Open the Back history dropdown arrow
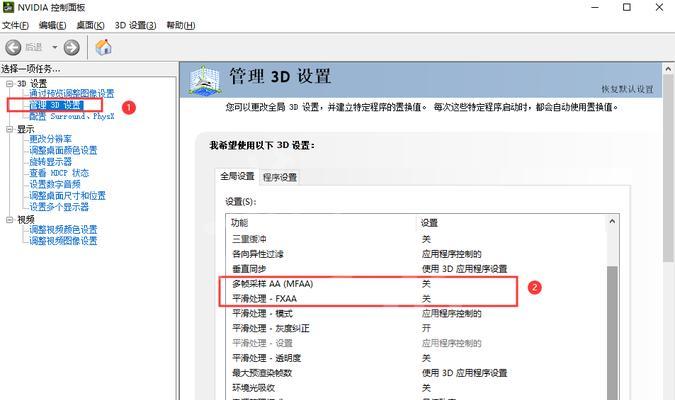 [x=55, y=47]
